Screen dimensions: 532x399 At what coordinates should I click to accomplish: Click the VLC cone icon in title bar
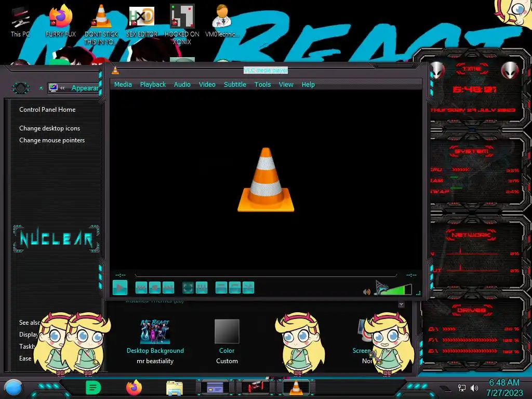115,71
